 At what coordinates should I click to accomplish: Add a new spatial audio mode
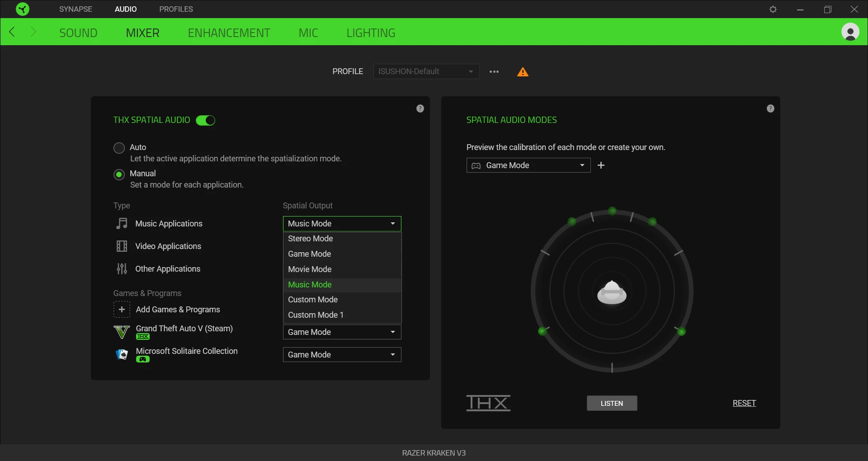tap(601, 165)
